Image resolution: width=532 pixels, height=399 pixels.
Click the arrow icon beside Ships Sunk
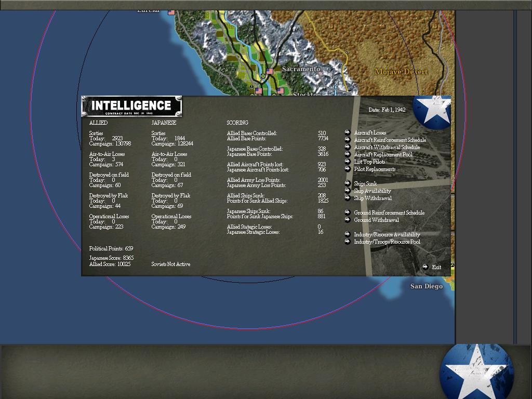pyautogui.click(x=348, y=183)
